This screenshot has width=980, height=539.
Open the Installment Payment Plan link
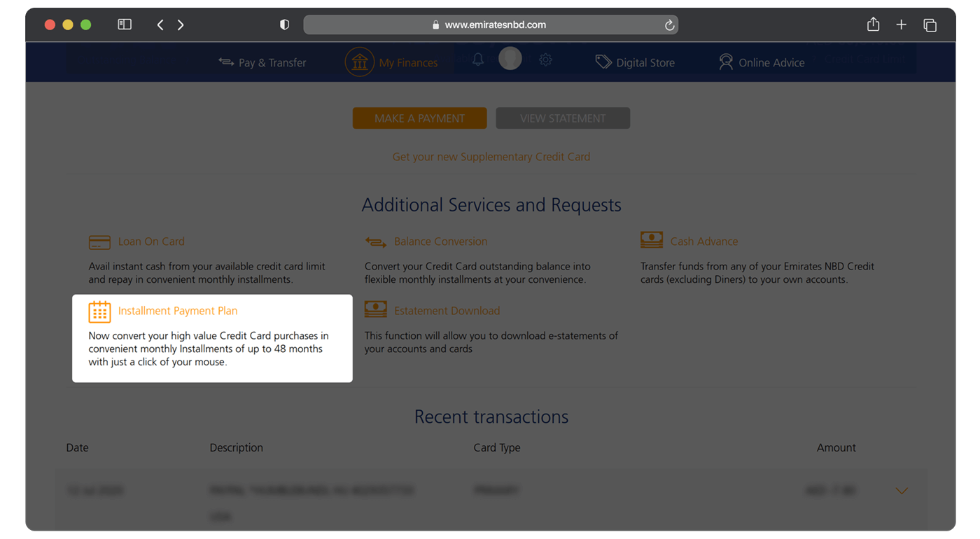click(178, 311)
